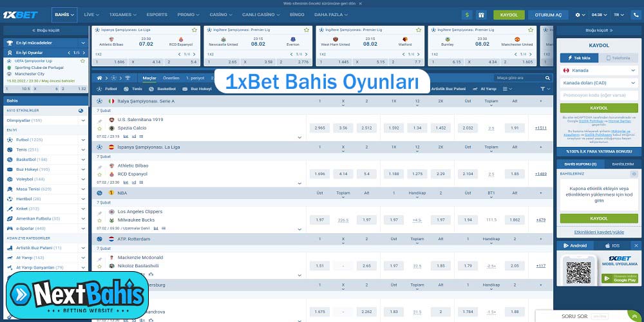Click the +1511 more markets link
The image size is (644, 322).
tap(540, 128)
